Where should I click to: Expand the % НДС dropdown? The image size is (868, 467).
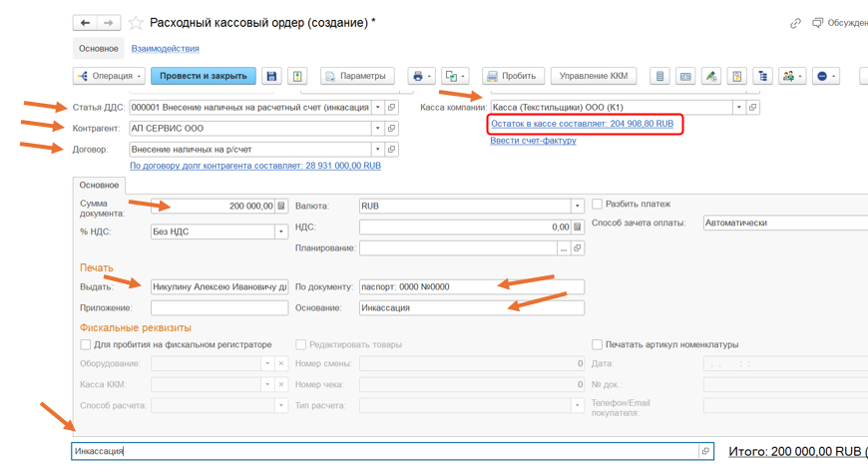coord(281,232)
